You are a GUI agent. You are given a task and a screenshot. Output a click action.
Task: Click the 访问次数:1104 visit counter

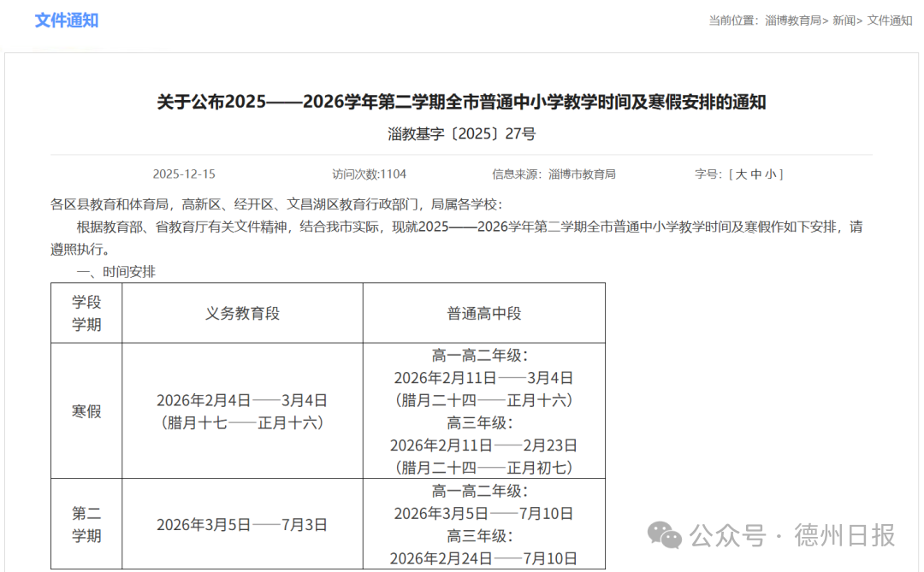370,174
